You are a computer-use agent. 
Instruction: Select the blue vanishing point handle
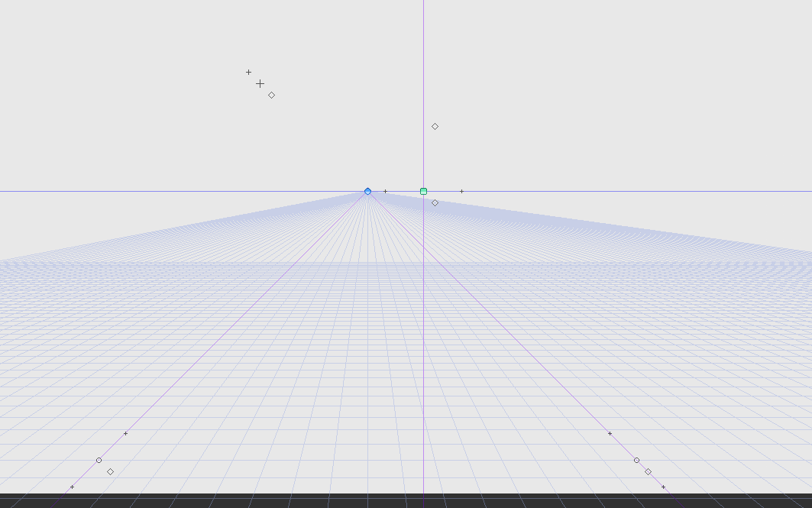pos(367,191)
